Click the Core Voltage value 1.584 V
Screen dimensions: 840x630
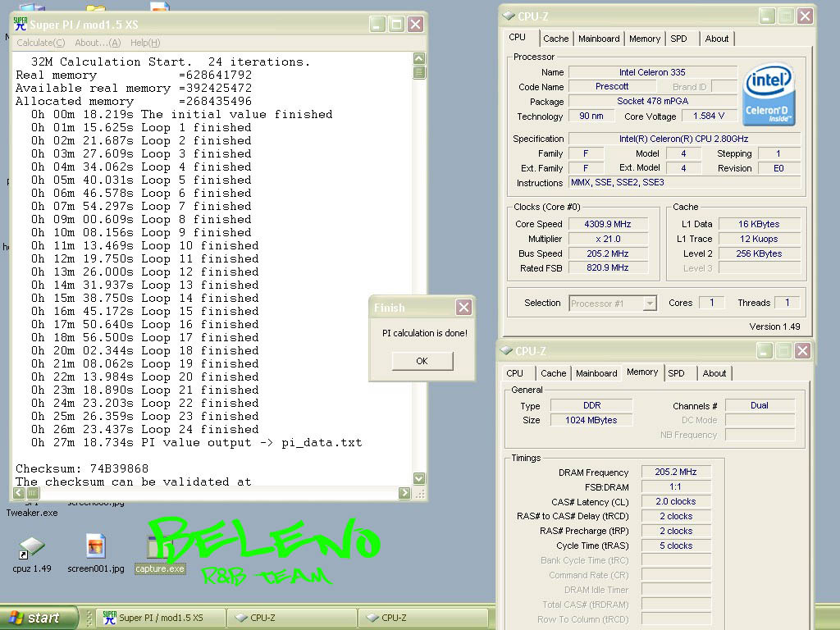pyautogui.click(x=708, y=116)
